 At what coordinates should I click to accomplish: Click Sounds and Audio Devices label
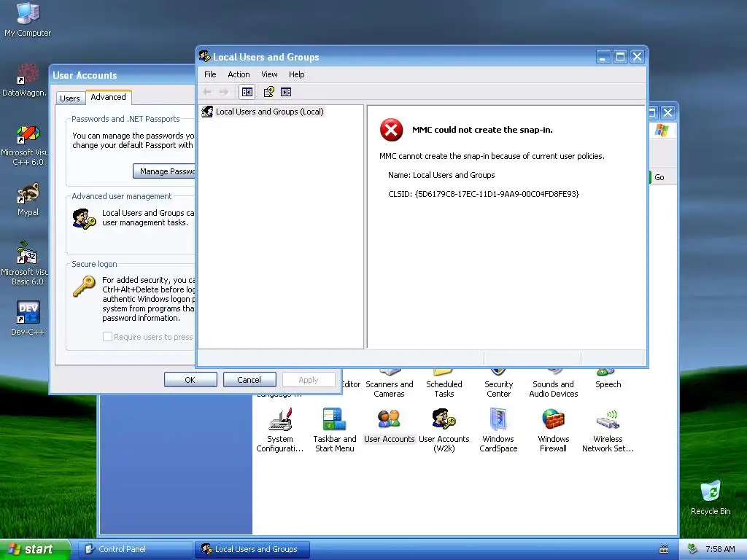[553, 389]
